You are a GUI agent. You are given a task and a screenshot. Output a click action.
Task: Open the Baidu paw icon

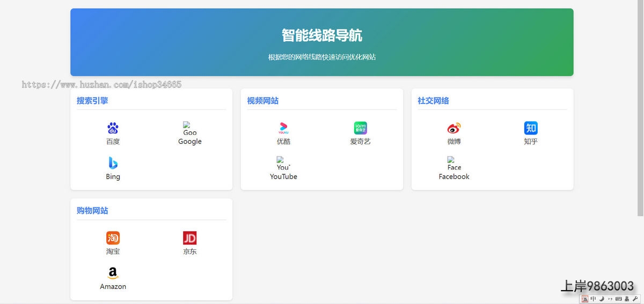click(x=113, y=128)
